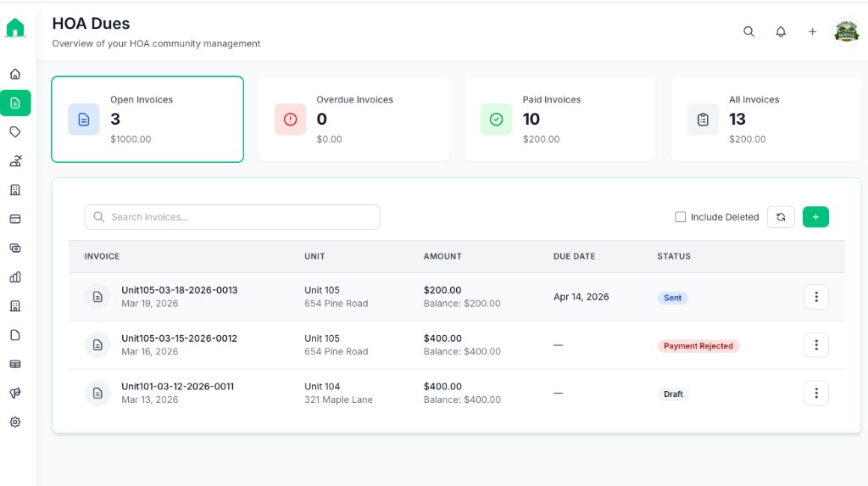This screenshot has width=868, height=486.
Task: Click the UNIT column header
Action: point(314,257)
